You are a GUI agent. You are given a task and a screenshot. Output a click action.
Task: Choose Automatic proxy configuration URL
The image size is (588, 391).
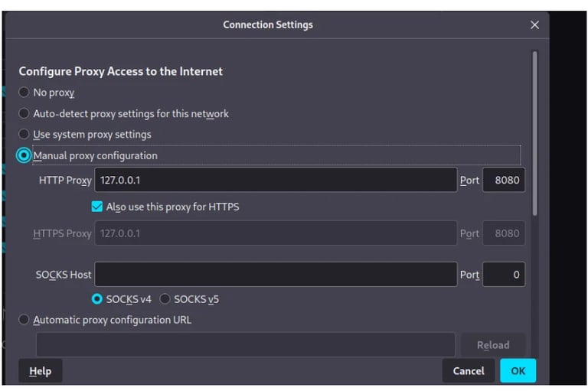tap(24, 320)
